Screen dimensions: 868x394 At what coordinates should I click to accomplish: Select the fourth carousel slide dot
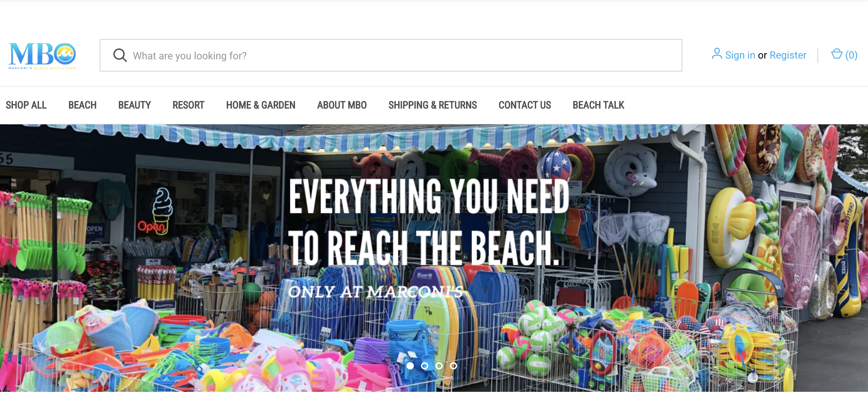[453, 366]
